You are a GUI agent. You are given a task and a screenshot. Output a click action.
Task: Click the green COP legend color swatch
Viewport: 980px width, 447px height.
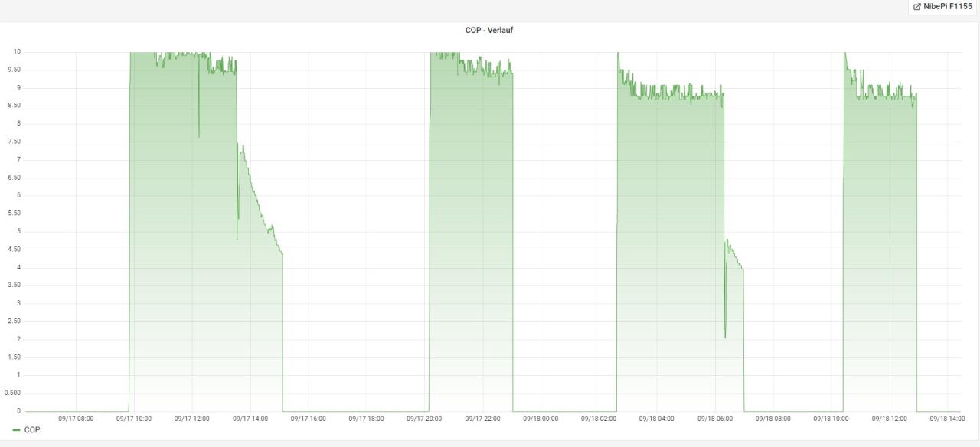(x=17, y=430)
